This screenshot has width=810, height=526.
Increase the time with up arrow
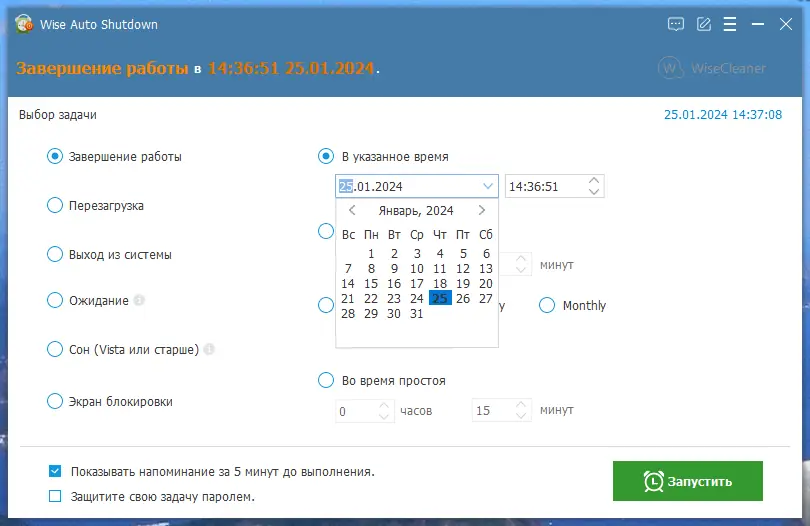coord(594,181)
